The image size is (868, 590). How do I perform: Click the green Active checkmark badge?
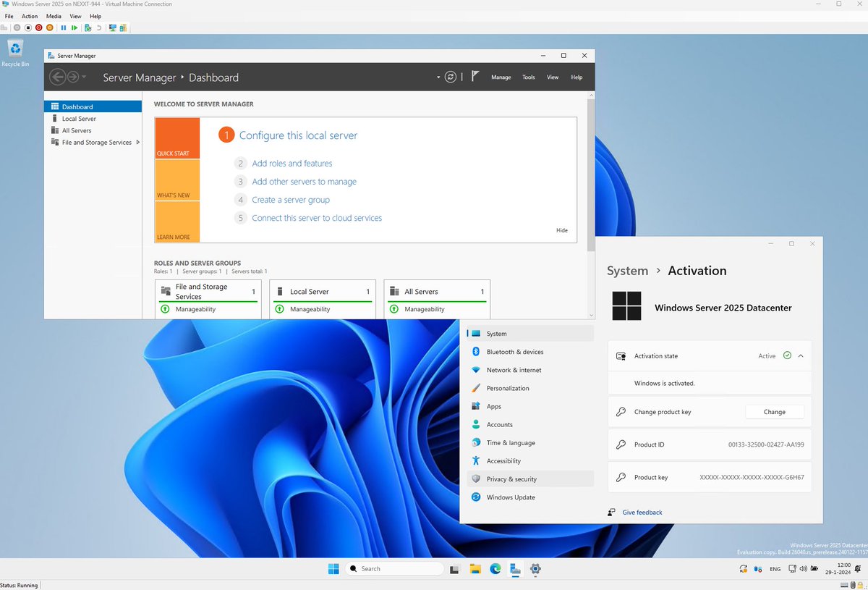[786, 355]
